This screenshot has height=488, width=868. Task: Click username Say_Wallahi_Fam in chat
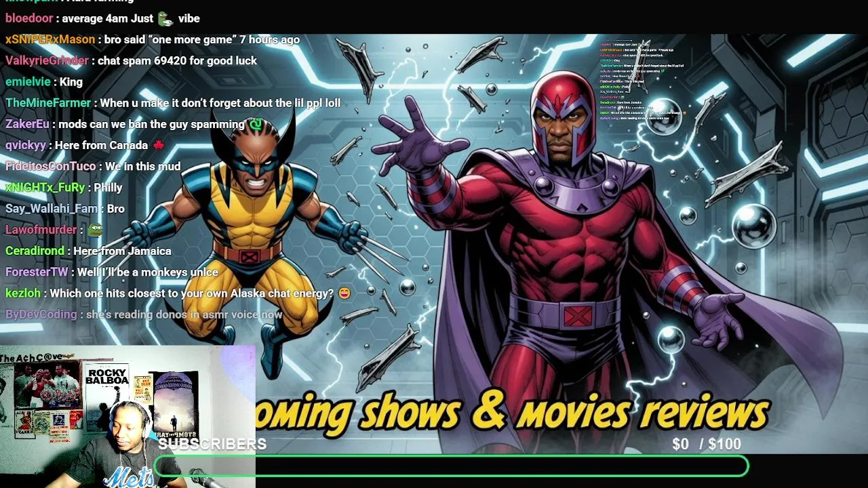coord(52,208)
